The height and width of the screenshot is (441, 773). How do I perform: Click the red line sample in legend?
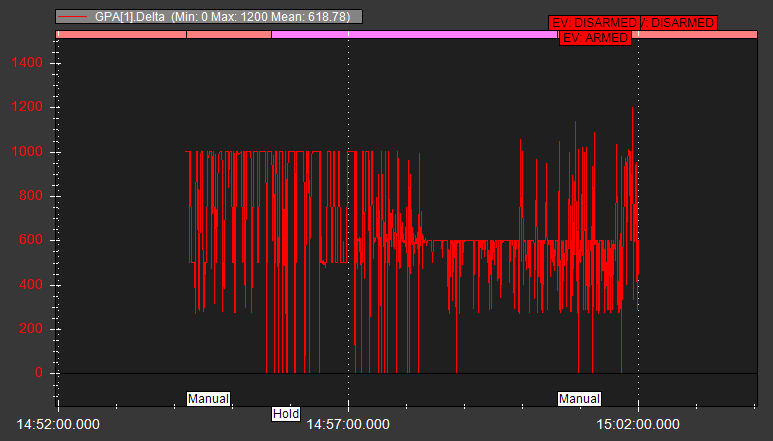tap(72, 17)
